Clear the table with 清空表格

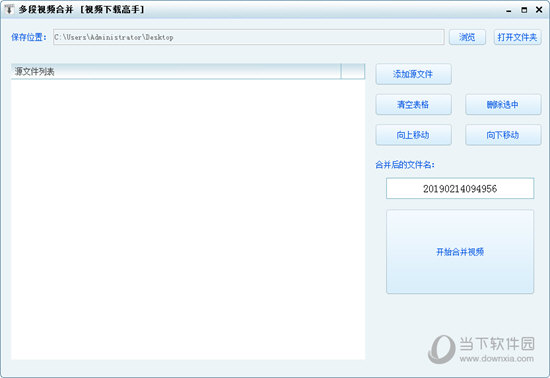click(x=413, y=104)
